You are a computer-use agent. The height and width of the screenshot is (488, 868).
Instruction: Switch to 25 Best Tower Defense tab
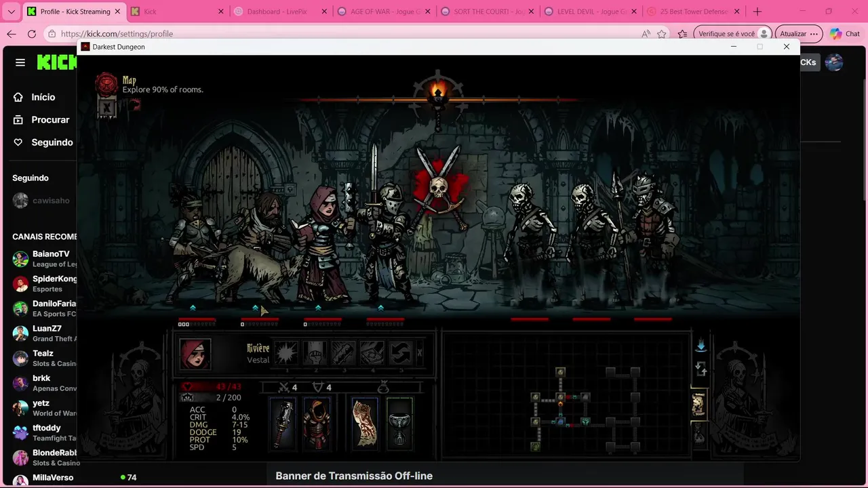click(x=694, y=12)
